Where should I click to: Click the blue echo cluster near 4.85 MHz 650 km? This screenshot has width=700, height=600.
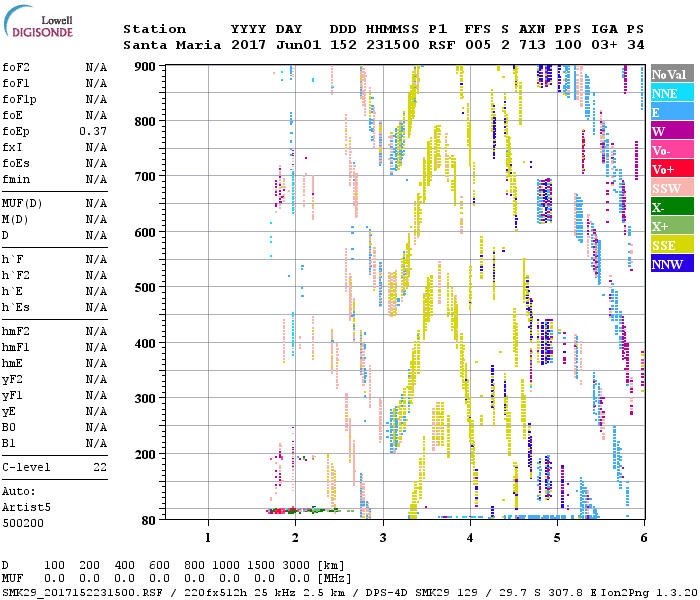[545, 201]
